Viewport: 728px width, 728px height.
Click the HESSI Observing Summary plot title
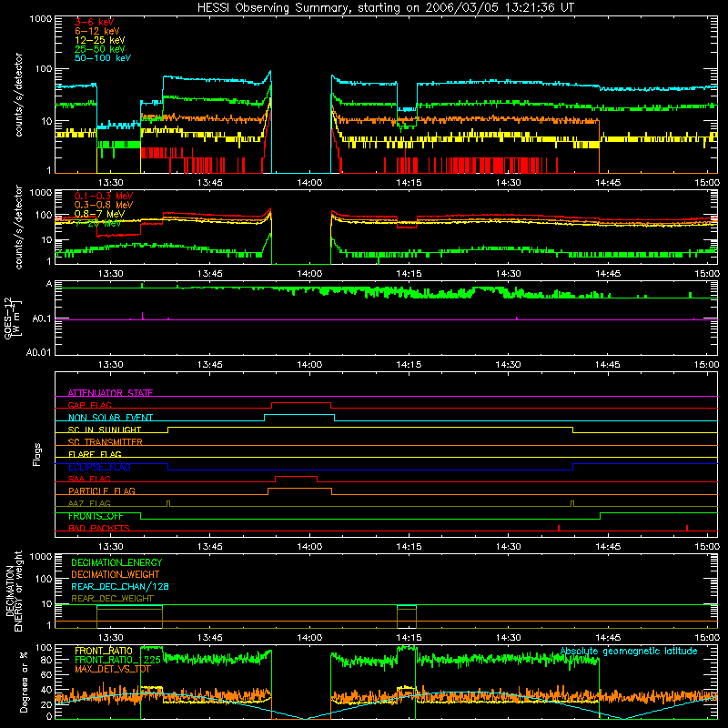pyautogui.click(x=385, y=8)
